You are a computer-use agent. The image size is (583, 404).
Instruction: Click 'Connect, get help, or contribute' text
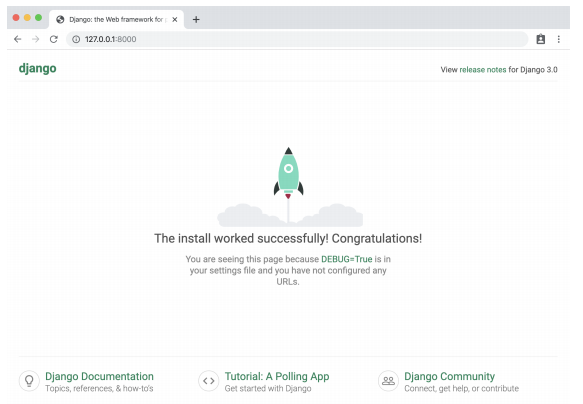coord(461,388)
